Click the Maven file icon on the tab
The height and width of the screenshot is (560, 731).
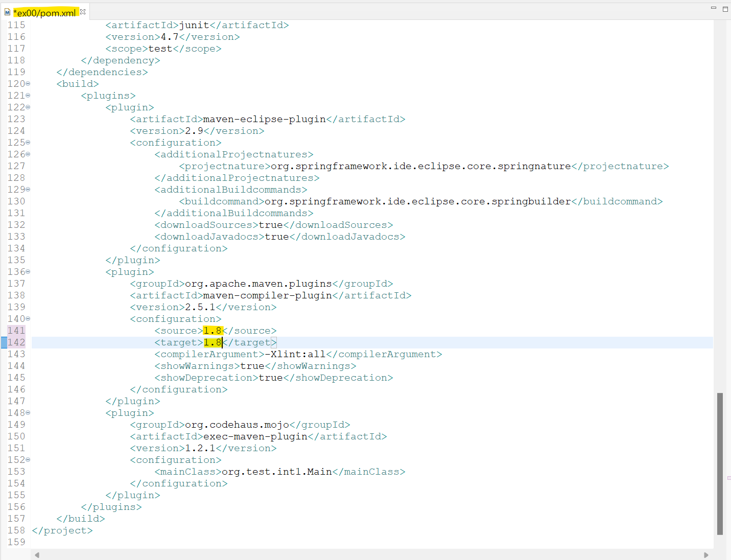tap(7, 12)
